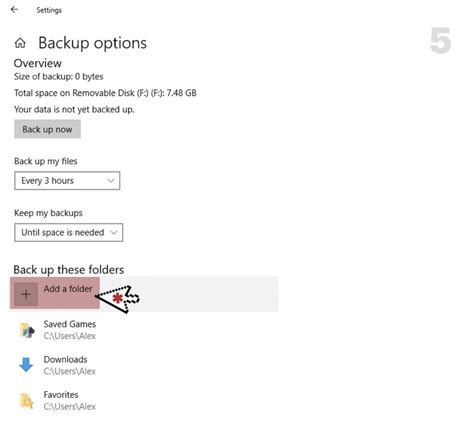
Task: Click the Back up now button
Action: click(x=47, y=129)
